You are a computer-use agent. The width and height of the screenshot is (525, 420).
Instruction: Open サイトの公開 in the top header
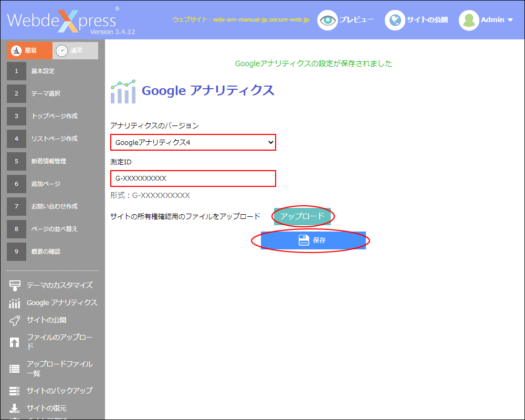tap(427, 20)
